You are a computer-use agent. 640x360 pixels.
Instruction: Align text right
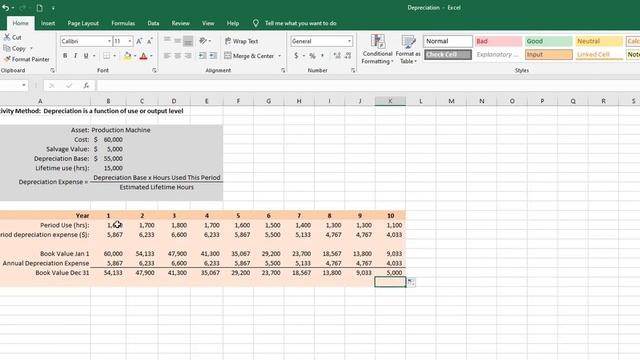pyautogui.click(x=188, y=56)
